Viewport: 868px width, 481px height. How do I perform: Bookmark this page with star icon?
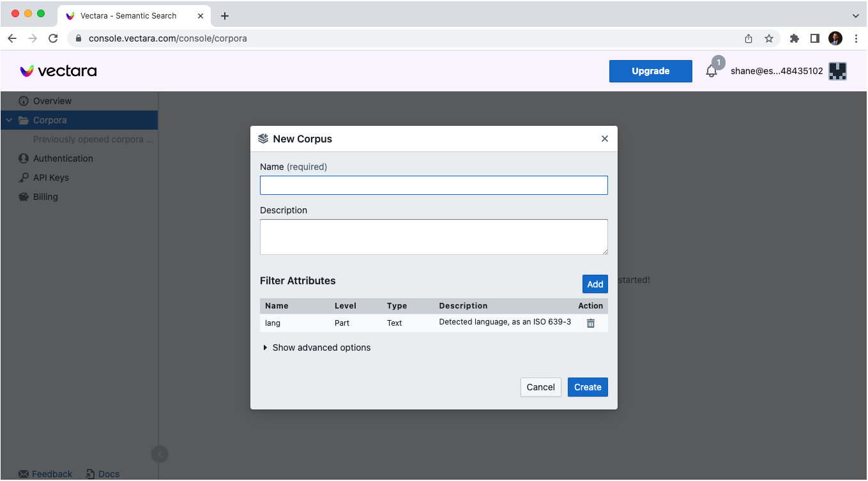point(769,38)
